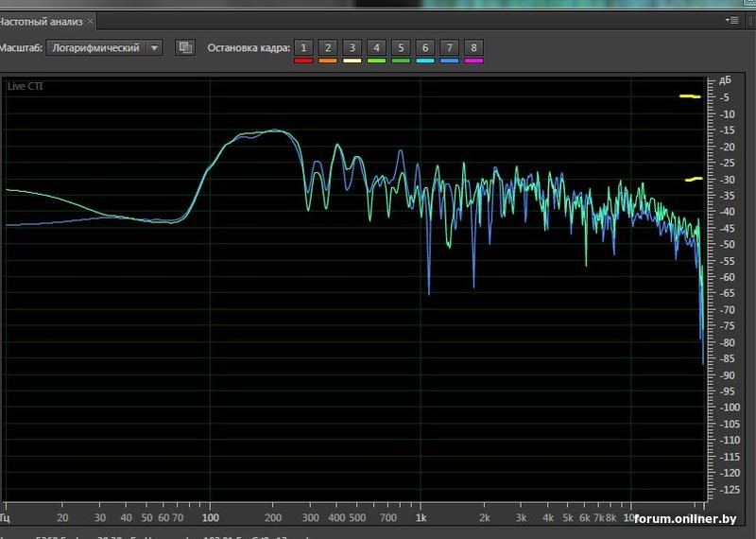This screenshot has width=756, height=539.
Task: Close the Частотный анализ panel tab
Action: [x=89, y=21]
